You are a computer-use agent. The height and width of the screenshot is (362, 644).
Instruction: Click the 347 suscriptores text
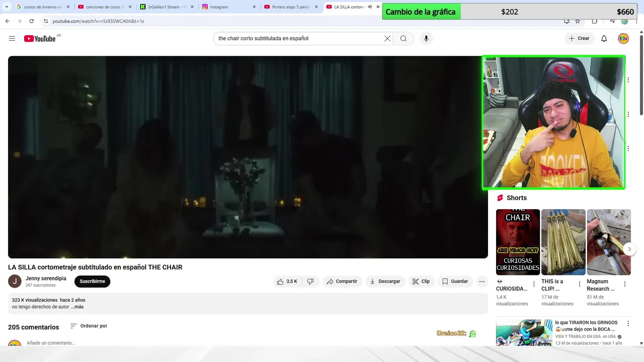(41, 286)
